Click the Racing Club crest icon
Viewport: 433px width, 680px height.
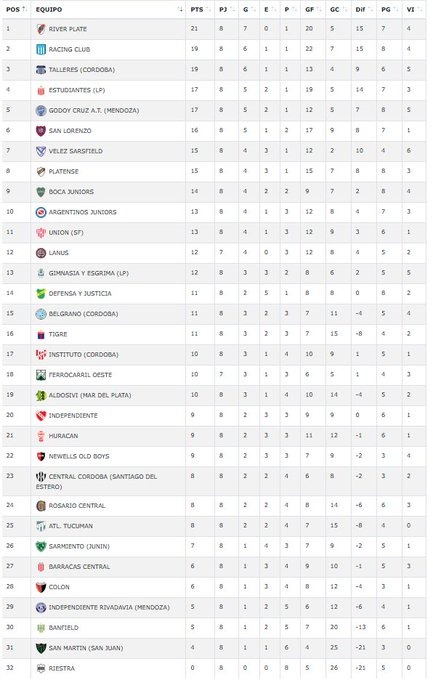(x=41, y=49)
